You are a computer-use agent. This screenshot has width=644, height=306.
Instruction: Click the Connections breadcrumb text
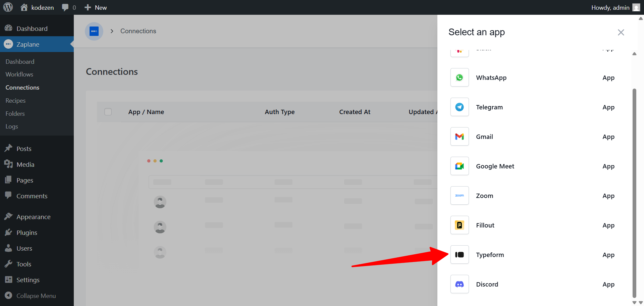[138, 31]
